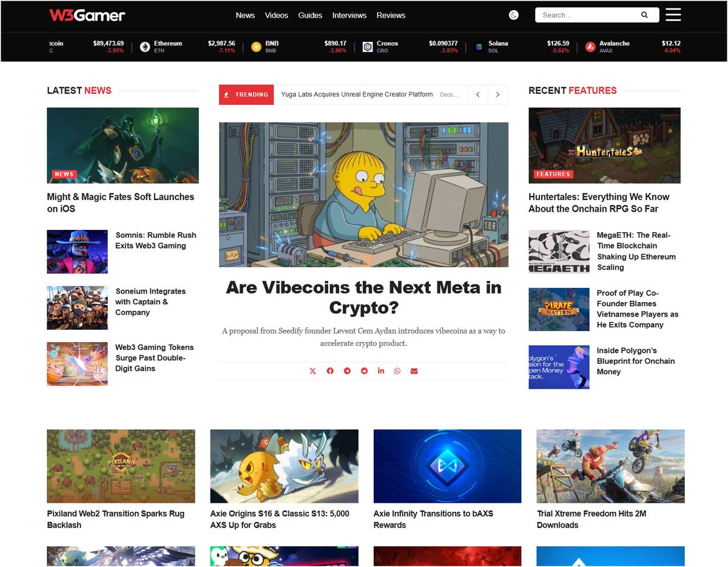Click the BNB coin icon
The width and height of the screenshot is (728, 567).
256,47
